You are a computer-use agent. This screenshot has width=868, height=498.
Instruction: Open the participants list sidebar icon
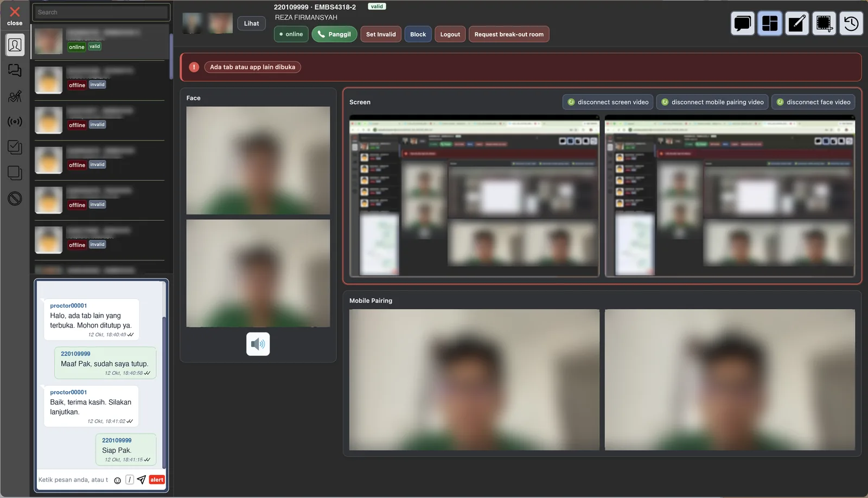coord(15,45)
